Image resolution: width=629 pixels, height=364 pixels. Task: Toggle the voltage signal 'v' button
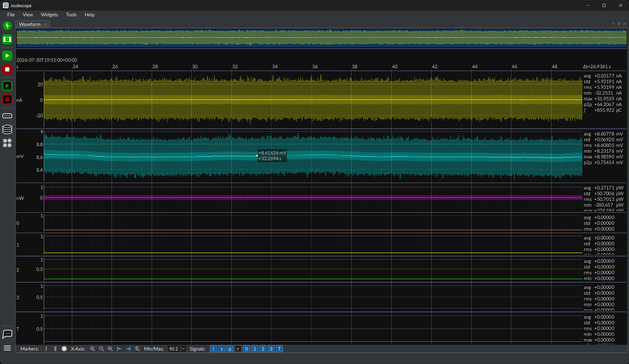click(222, 349)
